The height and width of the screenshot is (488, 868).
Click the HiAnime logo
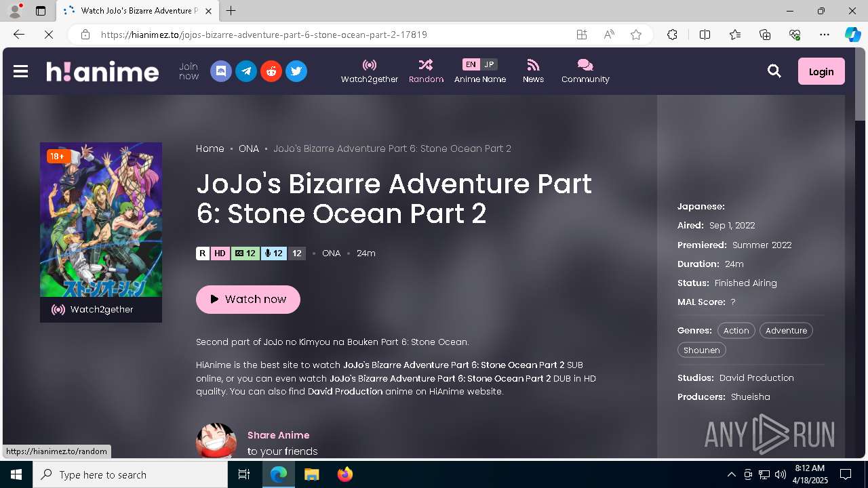[102, 71]
